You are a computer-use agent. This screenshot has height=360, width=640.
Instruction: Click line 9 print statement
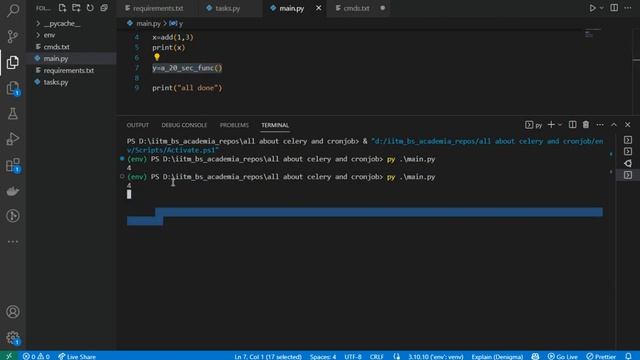[x=187, y=88]
